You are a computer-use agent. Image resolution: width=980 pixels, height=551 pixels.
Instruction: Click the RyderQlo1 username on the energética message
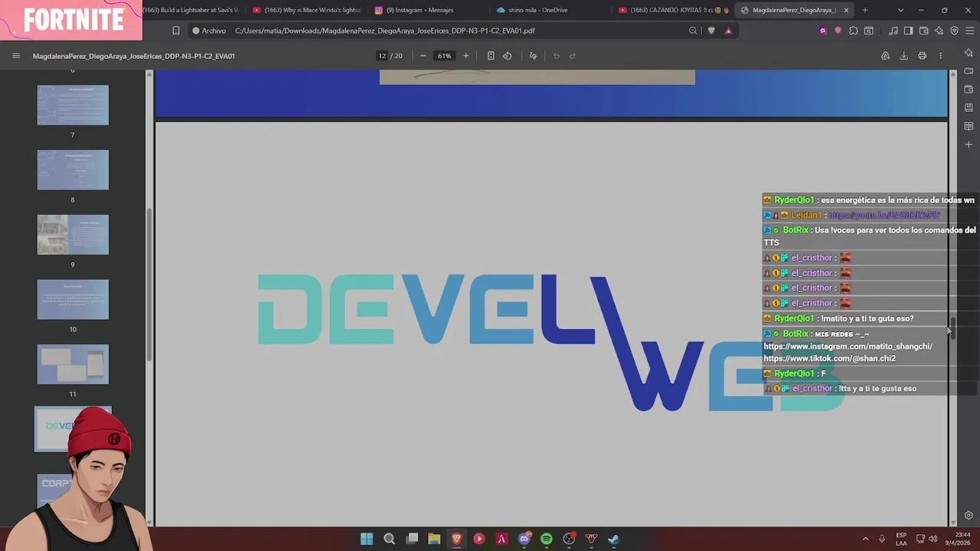pos(794,201)
